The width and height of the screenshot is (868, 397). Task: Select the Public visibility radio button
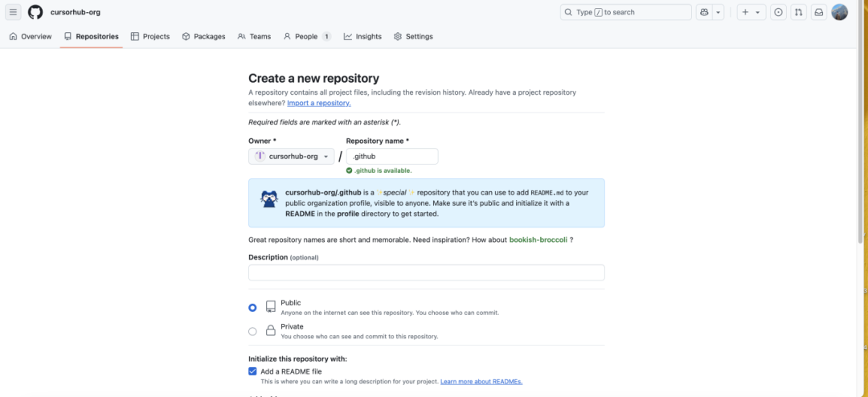[253, 307]
